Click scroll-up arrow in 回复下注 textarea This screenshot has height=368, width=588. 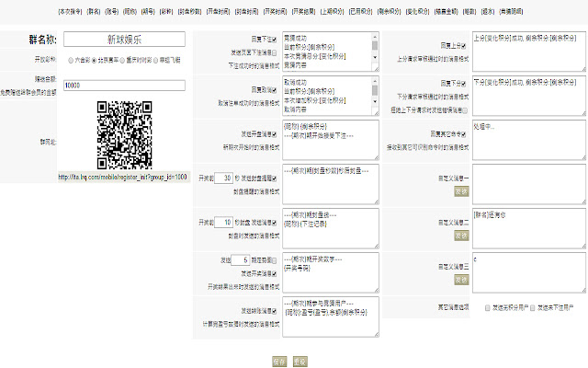[x=375, y=37]
